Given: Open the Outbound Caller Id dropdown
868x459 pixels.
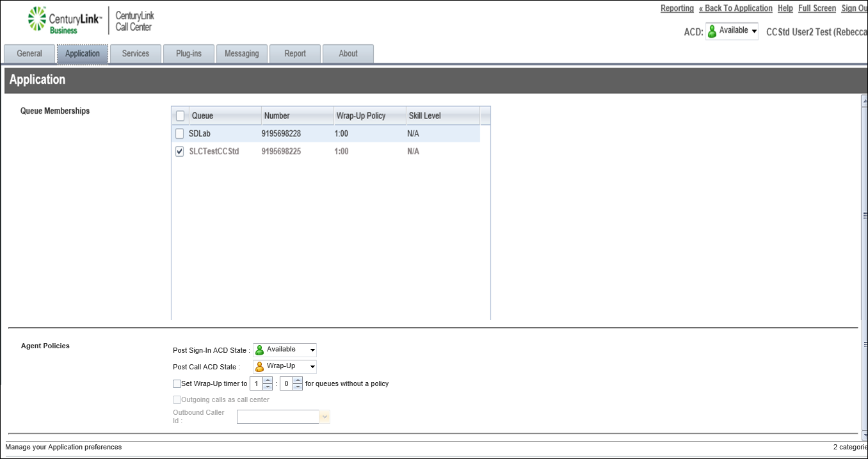Looking at the screenshot, I should point(325,417).
